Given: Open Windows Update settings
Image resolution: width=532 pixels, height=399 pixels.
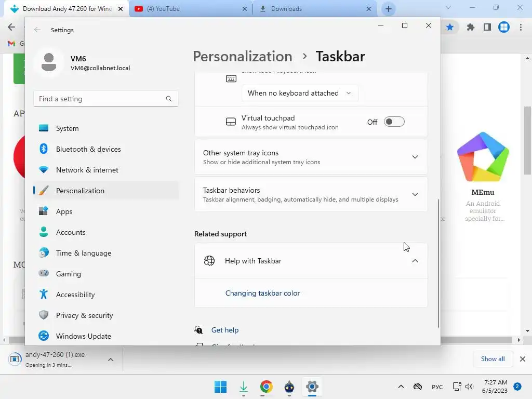Looking at the screenshot, I should (x=106, y=336).
